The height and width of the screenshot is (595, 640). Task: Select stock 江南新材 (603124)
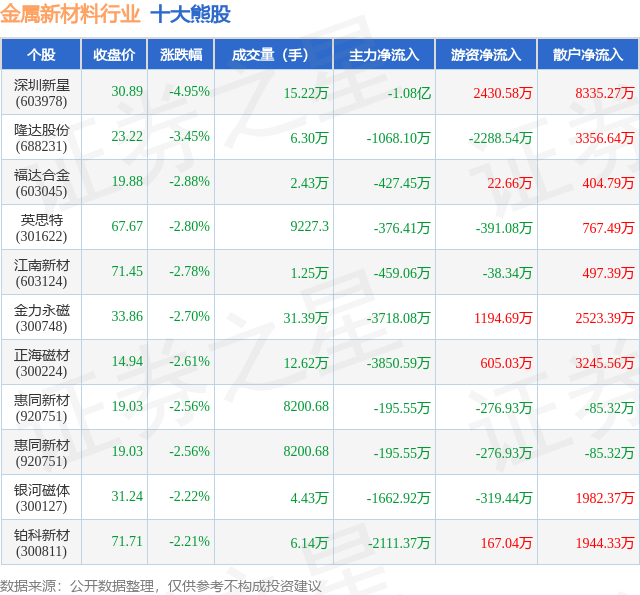(41, 273)
